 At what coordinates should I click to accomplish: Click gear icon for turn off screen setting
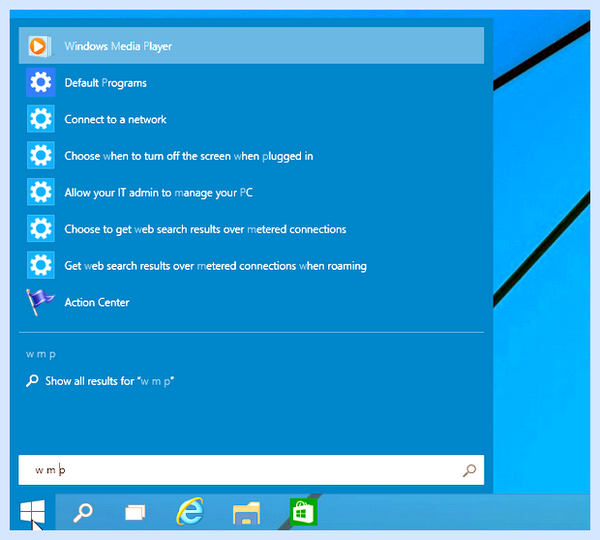(x=41, y=155)
